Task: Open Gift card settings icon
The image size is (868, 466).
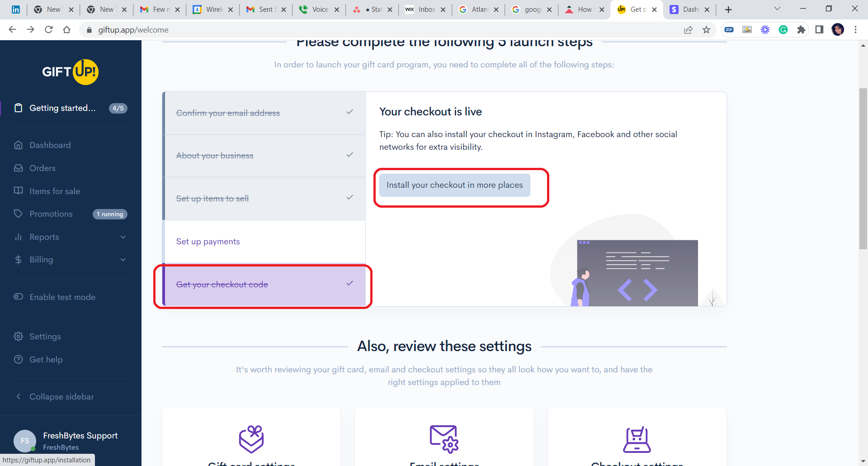Action: coord(251,439)
